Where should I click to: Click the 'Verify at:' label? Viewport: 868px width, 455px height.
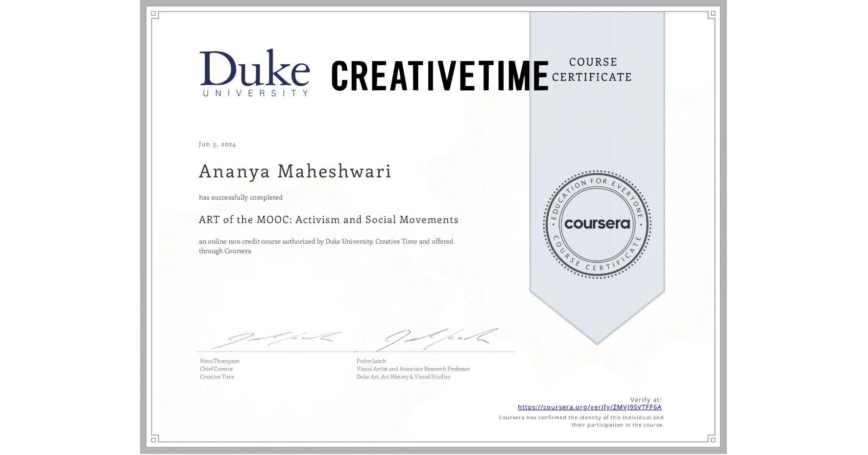[645, 399]
